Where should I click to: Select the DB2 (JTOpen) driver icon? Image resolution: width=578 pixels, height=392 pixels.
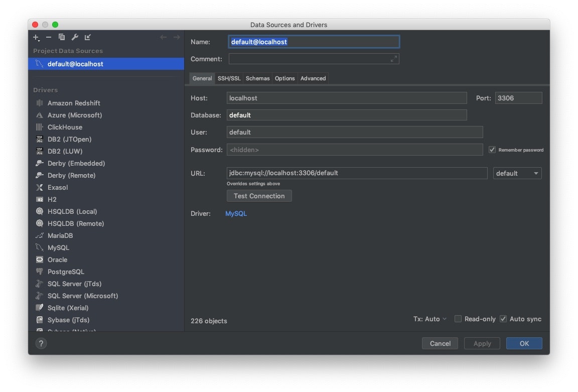(x=40, y=139)
